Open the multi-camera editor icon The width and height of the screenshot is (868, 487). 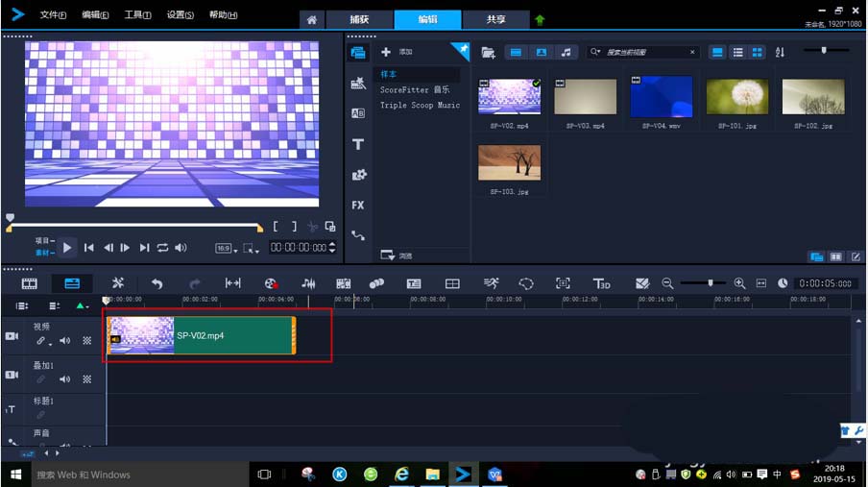pyautogui.click(x=452, y=283)
